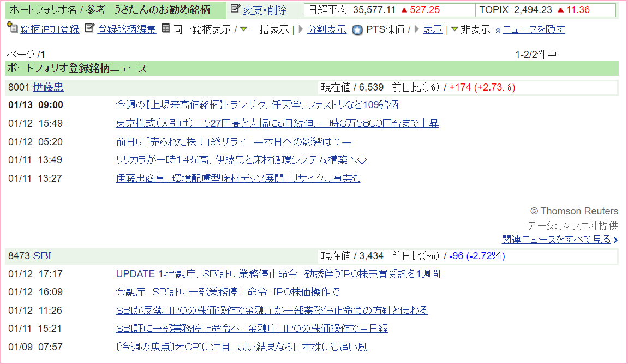This screenshot has height=364, width=628.
Task: Open 〔今週の焦点〕米CPIに注目 headline
Action: [x=242, y=347]
